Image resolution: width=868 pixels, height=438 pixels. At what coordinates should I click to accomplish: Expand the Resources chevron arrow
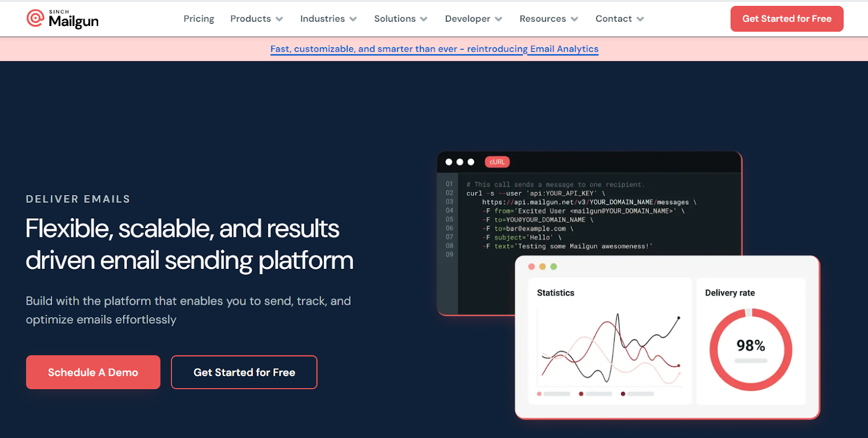(575, 19)
